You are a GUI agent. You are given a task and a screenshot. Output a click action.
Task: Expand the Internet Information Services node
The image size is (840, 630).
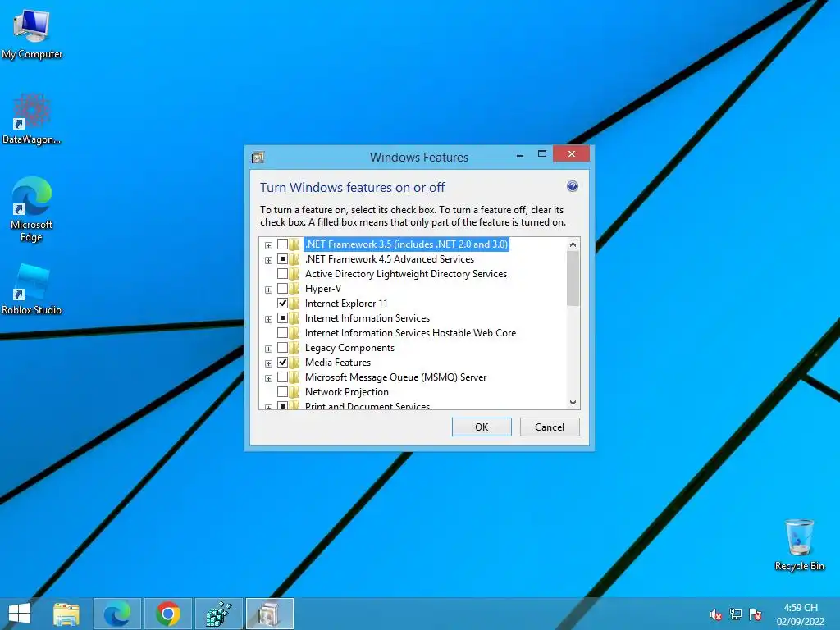268,319
